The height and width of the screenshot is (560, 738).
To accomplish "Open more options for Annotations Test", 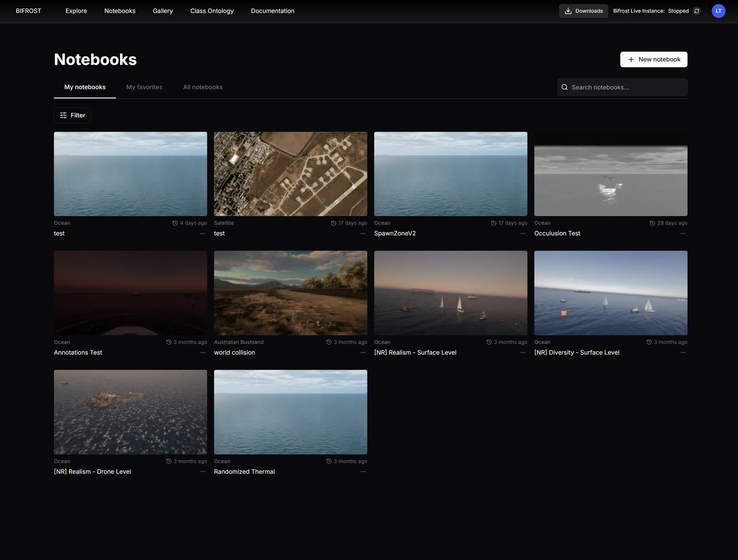I will pyautogui.click(x=203, y=353).
